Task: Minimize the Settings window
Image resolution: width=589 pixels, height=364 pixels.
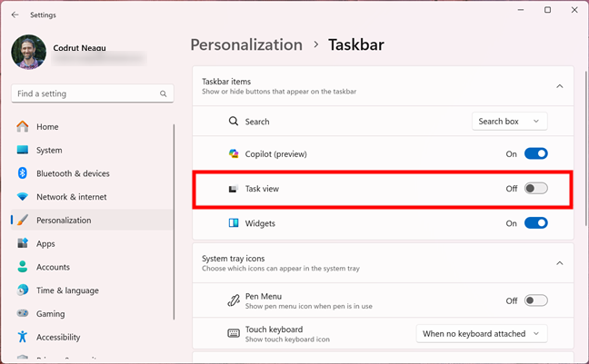Action: (x=521, y=10)
